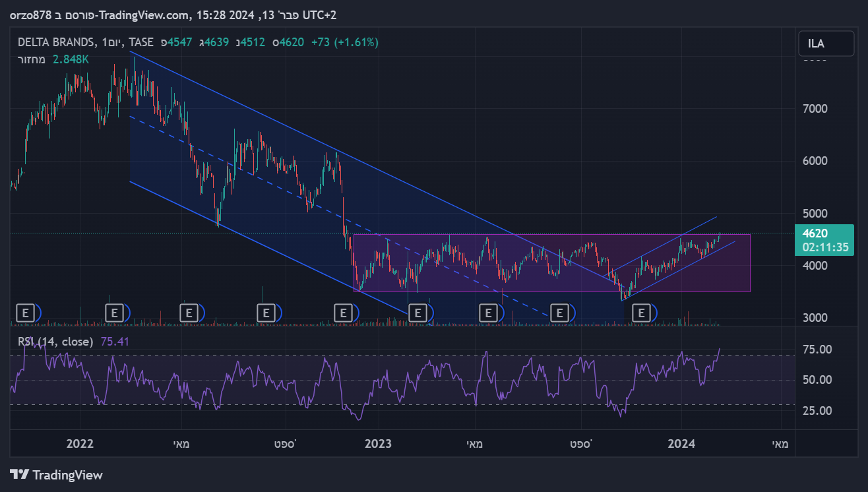
Task: Click the 7000 price axis label
Action: click(x=815, y=108)
